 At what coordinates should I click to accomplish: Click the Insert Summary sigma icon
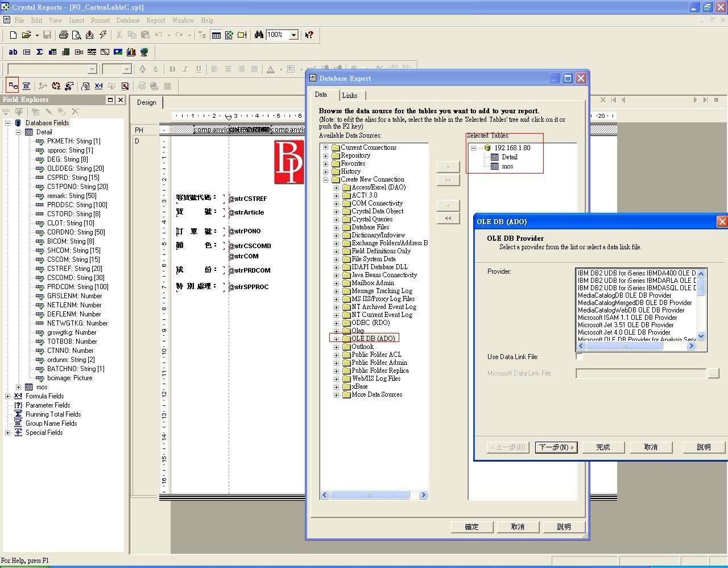coord(39,52)
